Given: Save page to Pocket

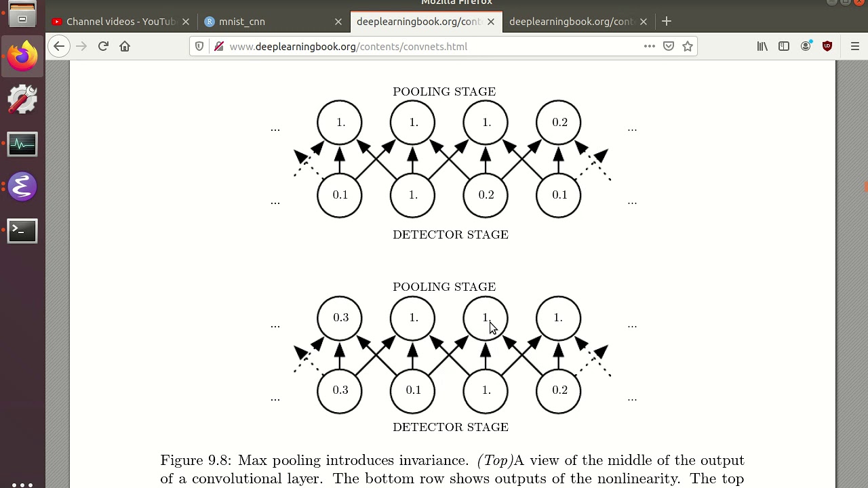Looking at the screenshot, I should 669,46.
